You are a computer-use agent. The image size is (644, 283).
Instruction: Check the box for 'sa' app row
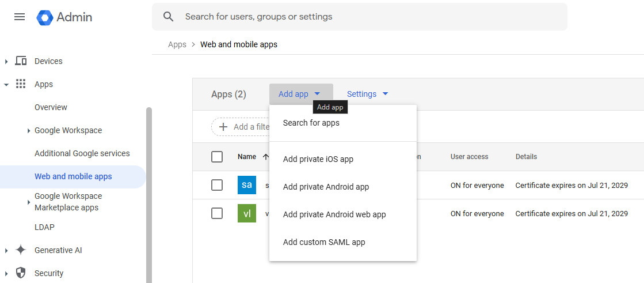pyautogui.click(x=217, y=185)
